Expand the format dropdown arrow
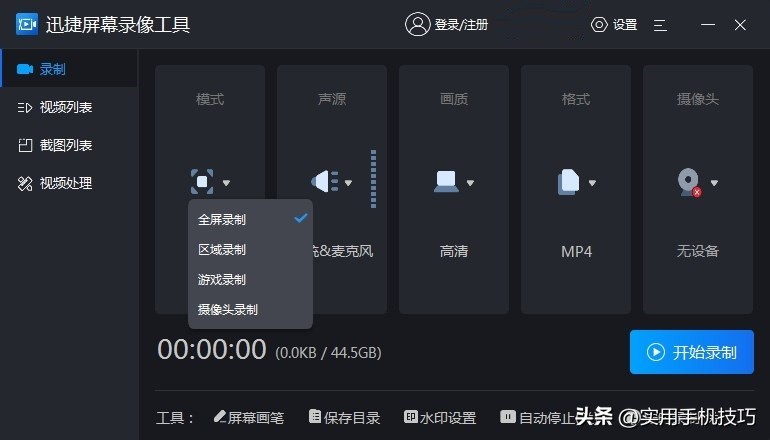The height and width of the screenshot is (440, 770). [592, 183]
